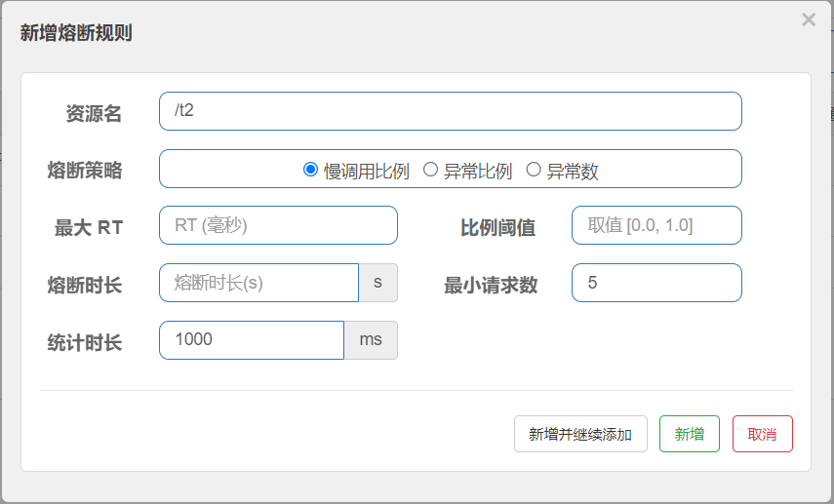
Task: Click the 资源名 input field containing /t2
Action: click(450, 111)
